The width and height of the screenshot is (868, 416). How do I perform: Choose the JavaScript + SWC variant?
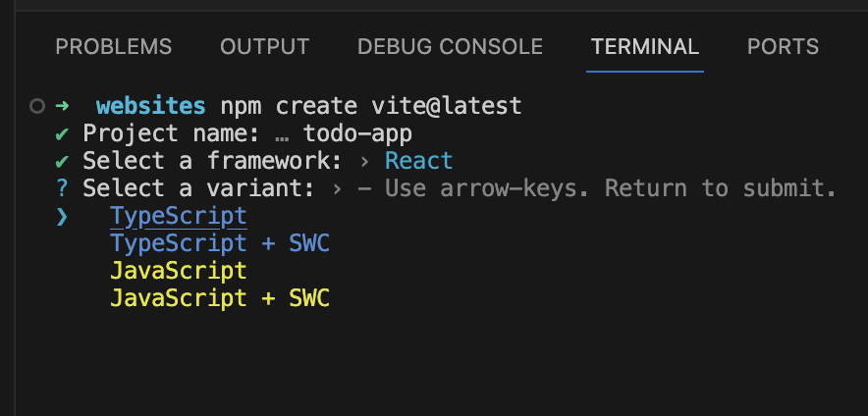pos(220,299)
